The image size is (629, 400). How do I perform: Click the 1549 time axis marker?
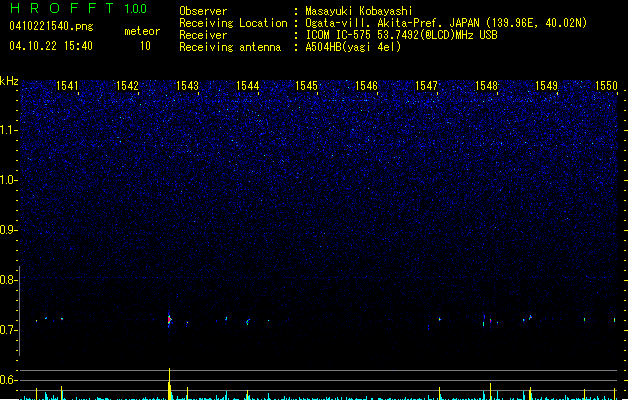(x=546, y=86)
